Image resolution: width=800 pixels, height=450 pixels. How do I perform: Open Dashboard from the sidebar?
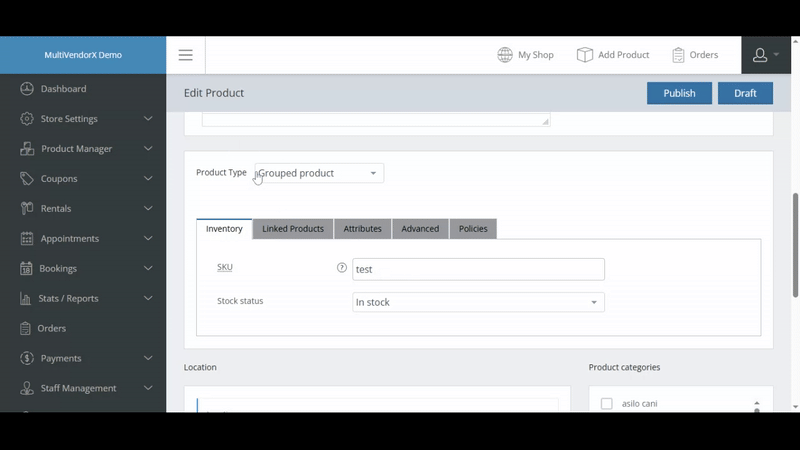pyautogui.click(x=63, y=89)
